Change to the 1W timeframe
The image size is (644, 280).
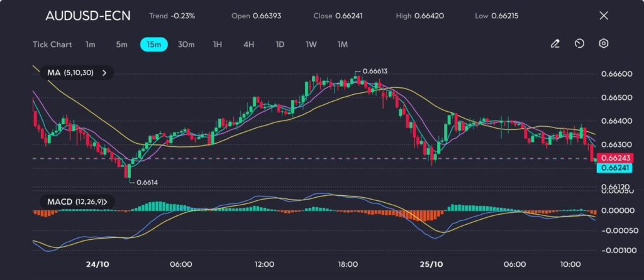coord(311,45)
